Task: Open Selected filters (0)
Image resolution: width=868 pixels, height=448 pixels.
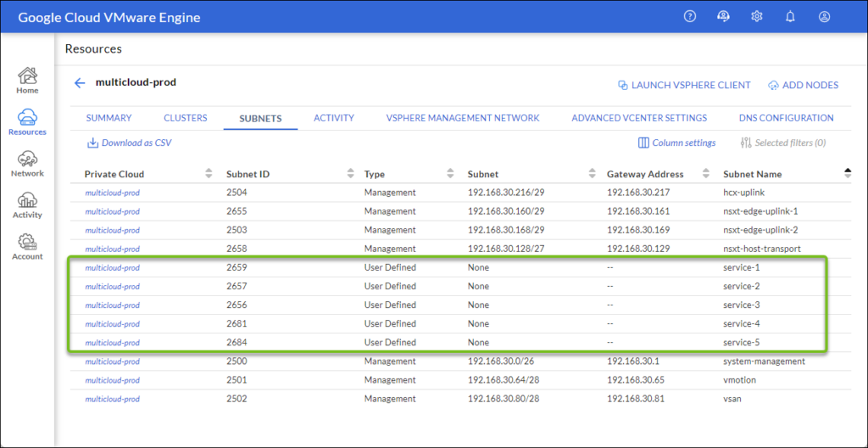Action: point(783,143)
